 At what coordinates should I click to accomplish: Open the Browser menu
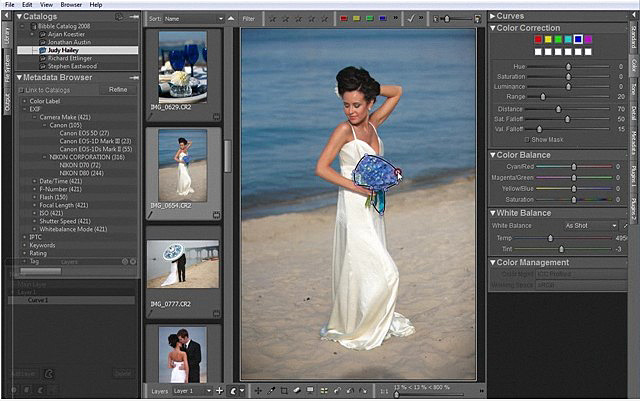(x=71, y=5)
